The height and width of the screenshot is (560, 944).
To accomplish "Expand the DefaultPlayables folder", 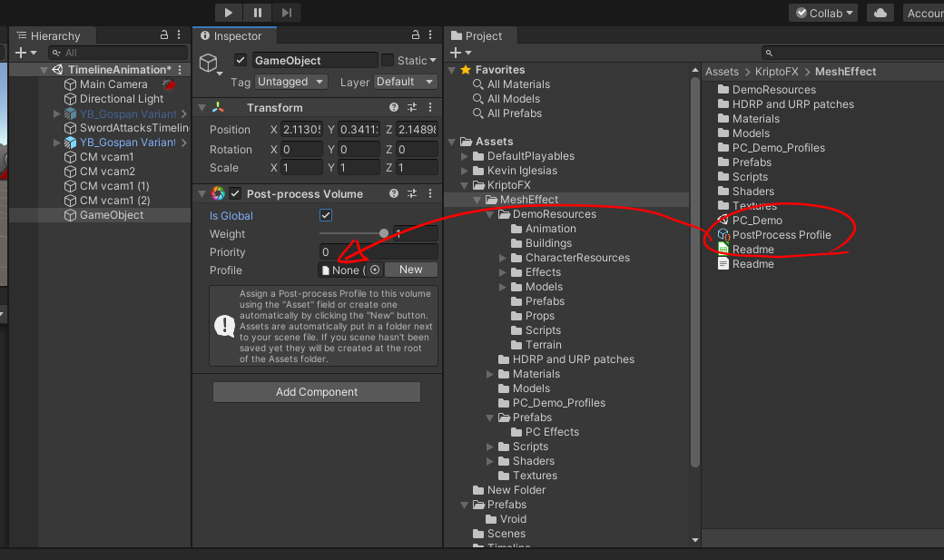I will [464, 156].
